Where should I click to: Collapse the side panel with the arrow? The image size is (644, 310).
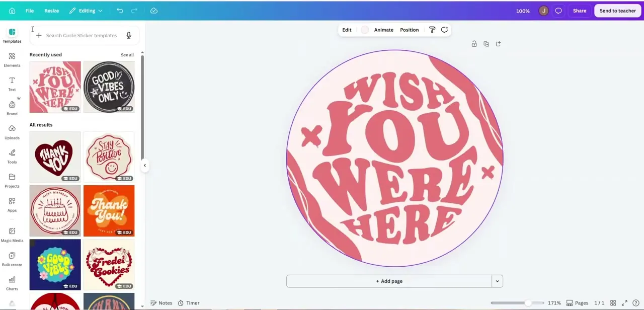tap(145, 165)
